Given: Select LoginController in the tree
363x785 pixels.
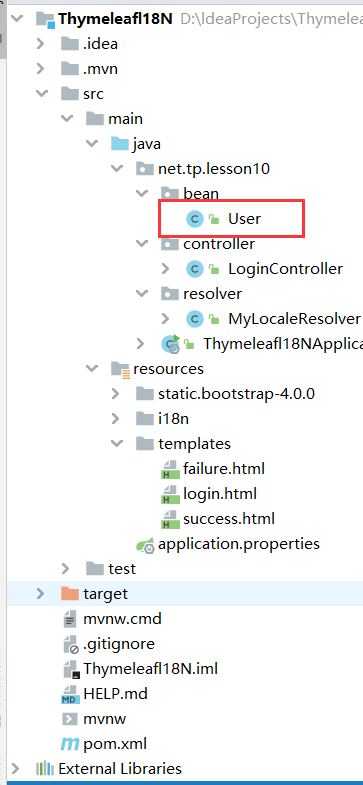Looking at the screenshot, I should [x=285, y=269].
